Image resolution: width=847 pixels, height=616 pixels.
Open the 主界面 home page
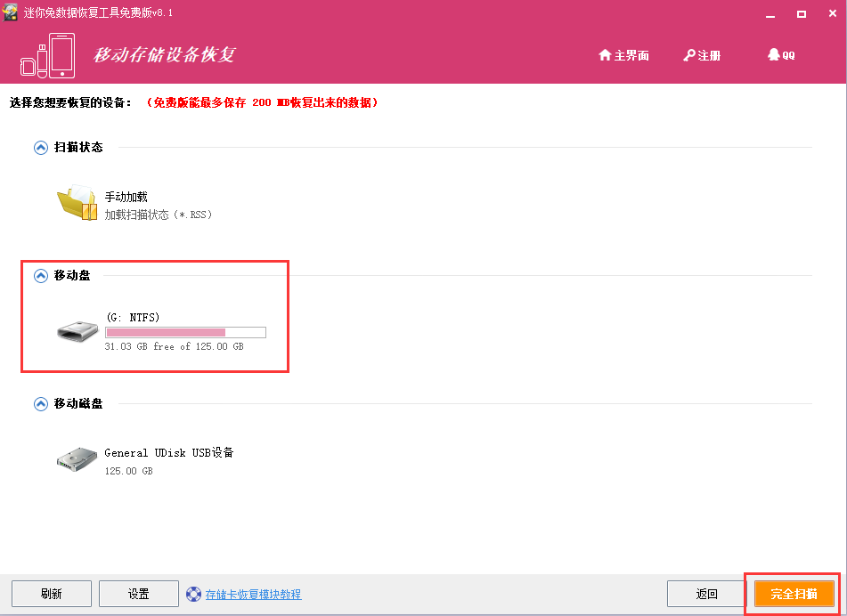click(x=623, y=55)
